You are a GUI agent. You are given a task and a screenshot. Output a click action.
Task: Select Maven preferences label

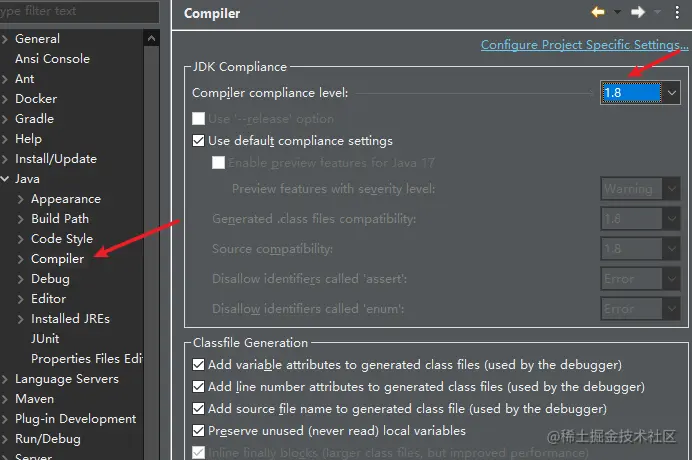34,399
